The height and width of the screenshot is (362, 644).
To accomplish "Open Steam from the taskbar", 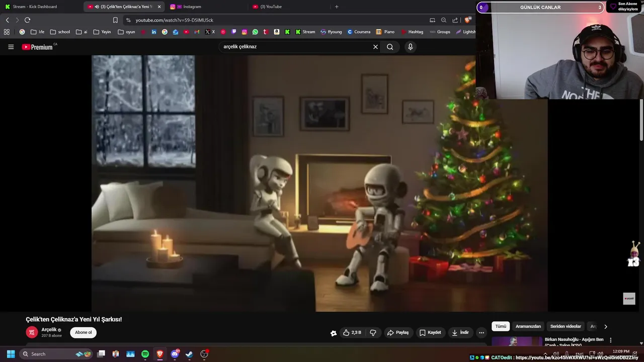I will coord(189,354).
